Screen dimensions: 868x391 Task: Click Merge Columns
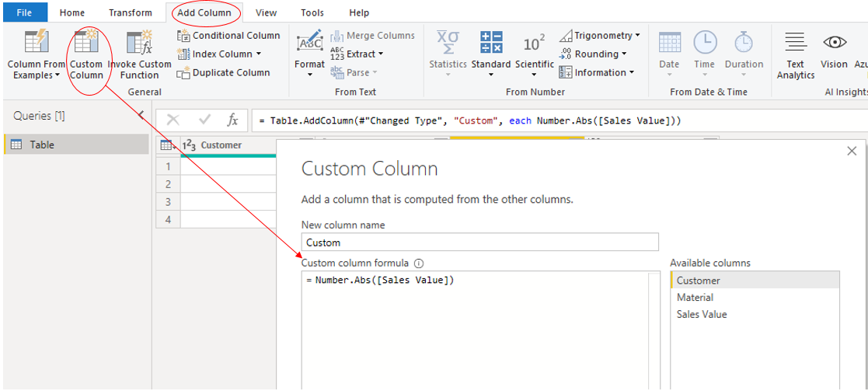[372, 36]
